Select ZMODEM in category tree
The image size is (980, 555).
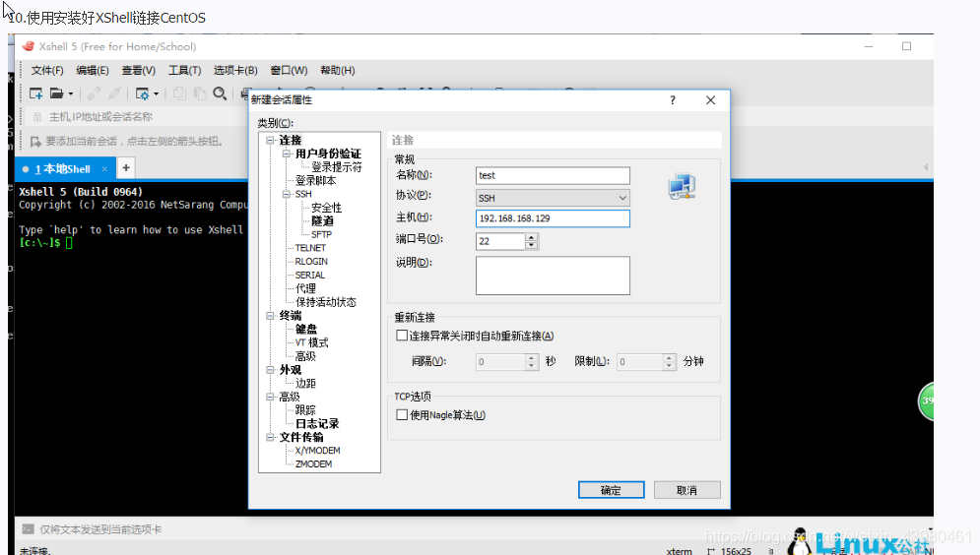[x=313, y=463]
